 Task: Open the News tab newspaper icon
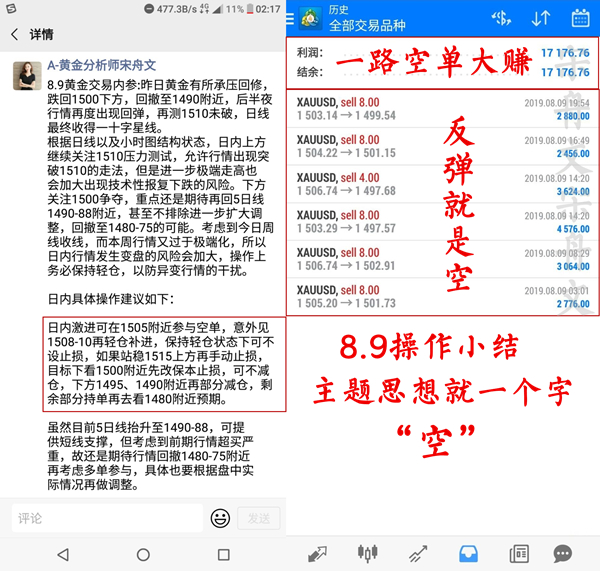pyautogui.click(x=519, y=554)
